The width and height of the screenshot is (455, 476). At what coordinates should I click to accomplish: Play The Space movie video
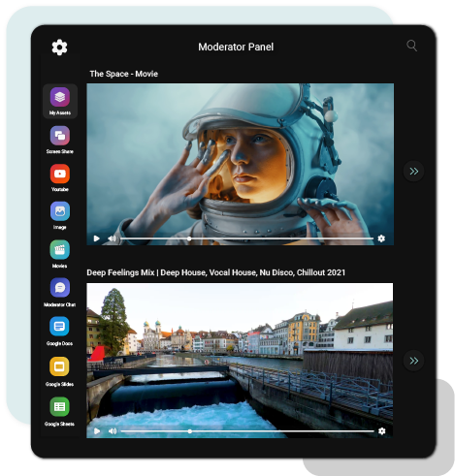[96, 238]
